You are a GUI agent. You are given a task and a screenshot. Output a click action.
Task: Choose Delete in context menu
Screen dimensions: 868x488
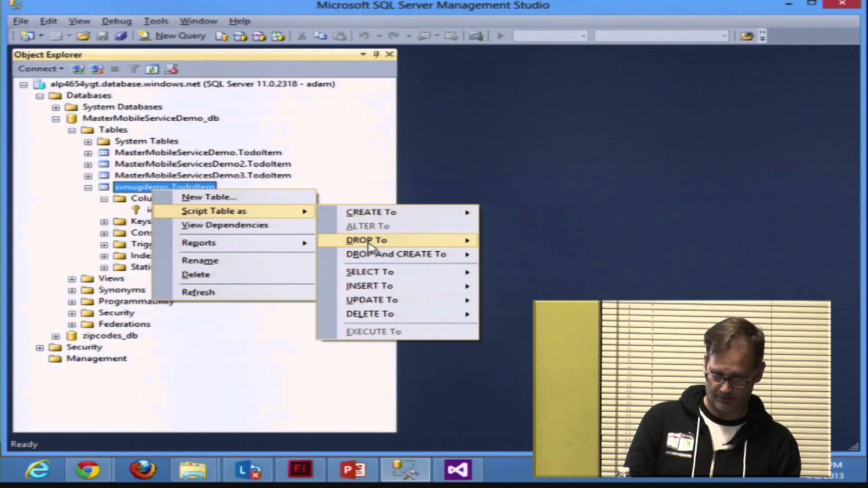234,274
